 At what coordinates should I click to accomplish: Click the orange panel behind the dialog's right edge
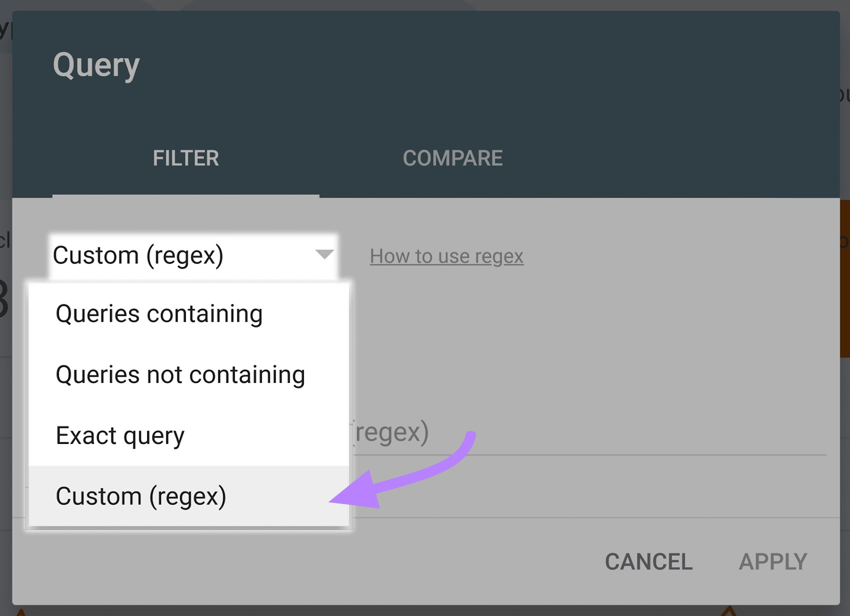pos(845,278)
